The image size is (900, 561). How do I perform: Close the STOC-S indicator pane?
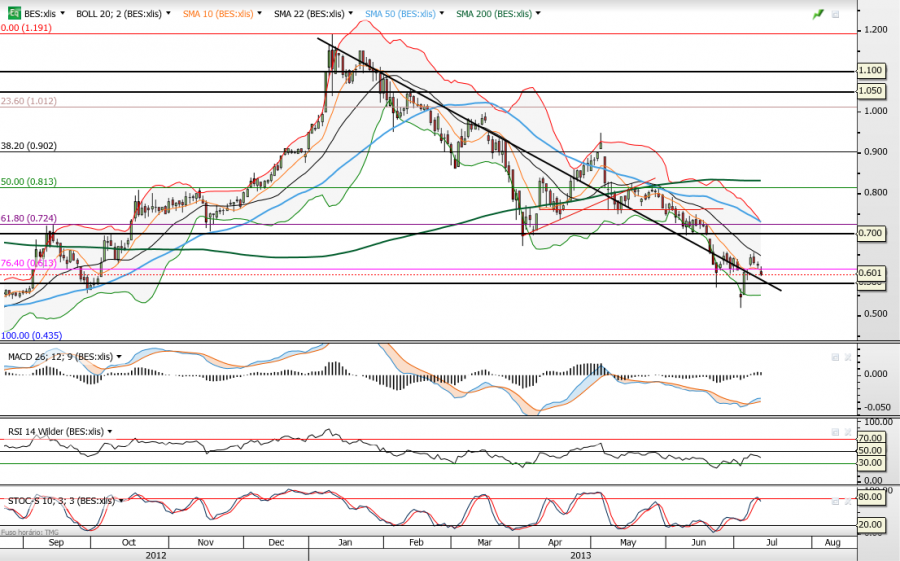tap(848, 501)
